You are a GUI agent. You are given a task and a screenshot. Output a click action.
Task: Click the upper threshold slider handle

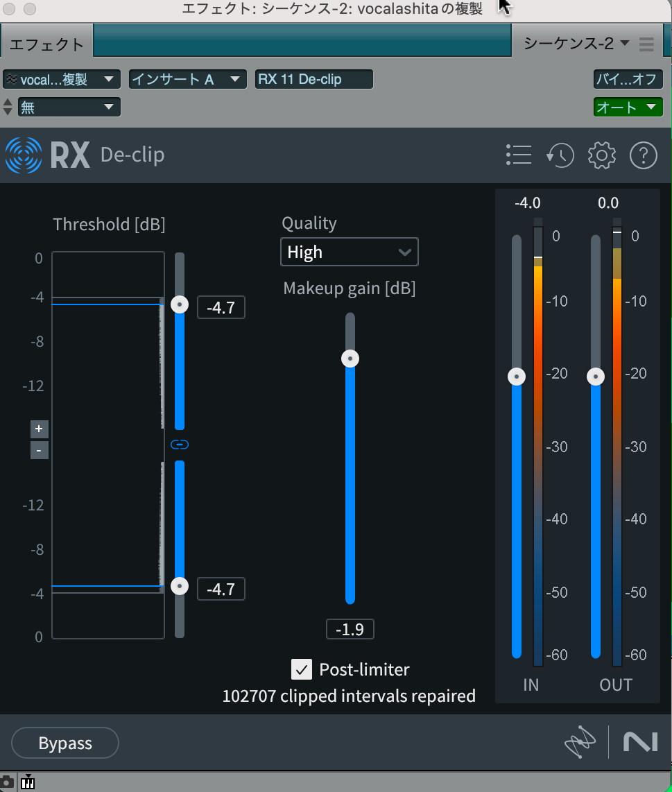coord(180,304)
